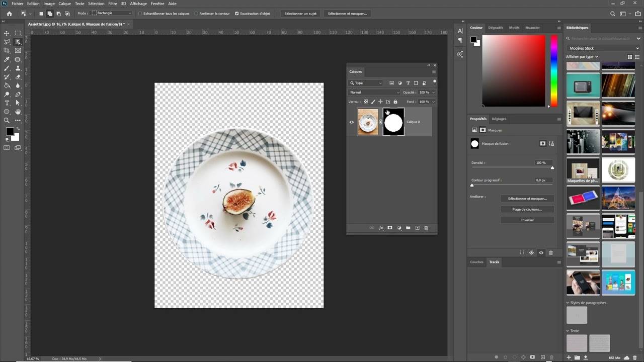Select the Path Selection arrow tool
The width and height of the screenshot is (644, 362).
click(x=18, y=103)
